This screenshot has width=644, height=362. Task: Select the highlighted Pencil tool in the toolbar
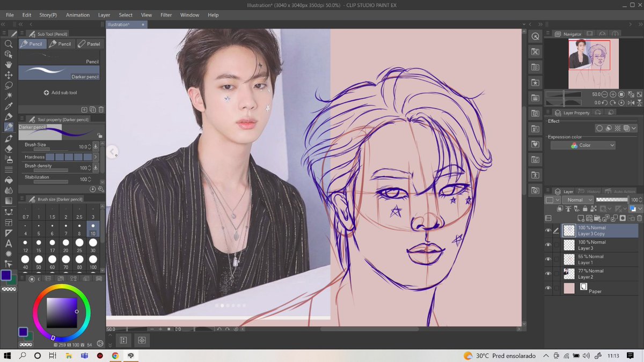coord(9,127)
